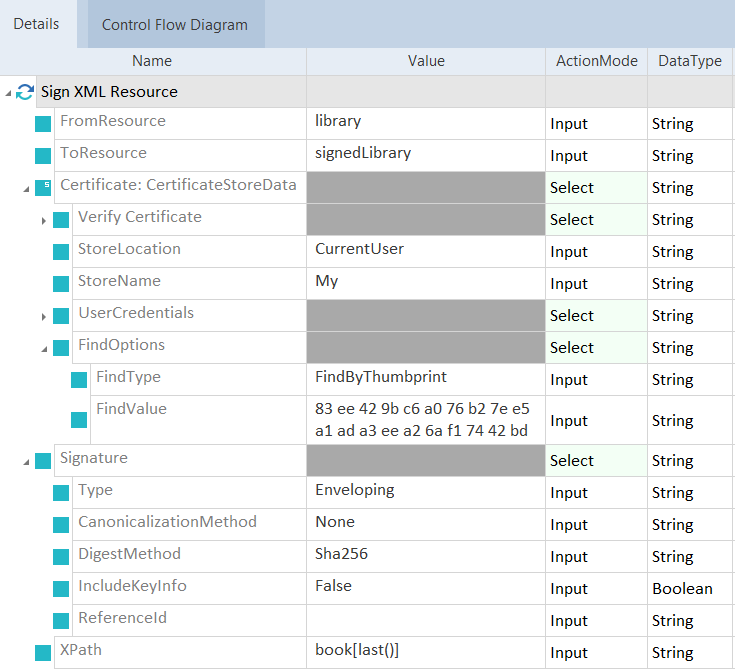Expand the Verify Certificate node
This screenshot has width=735, height=670.
[x=44, y=220]
